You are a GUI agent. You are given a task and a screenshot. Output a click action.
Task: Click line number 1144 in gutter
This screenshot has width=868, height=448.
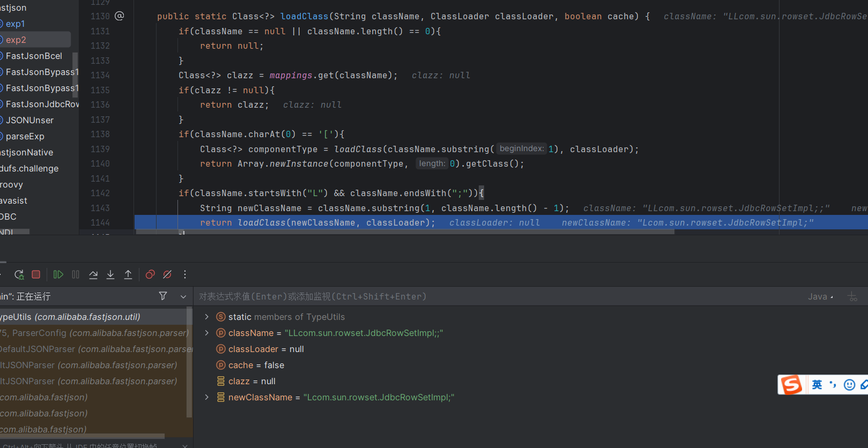(x=100, y=222)
